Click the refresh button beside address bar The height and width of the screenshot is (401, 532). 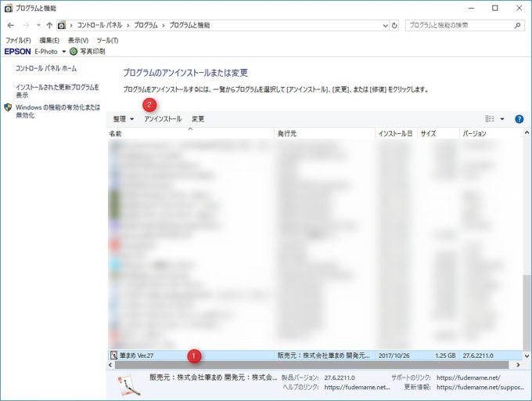[x=394, y=26]
